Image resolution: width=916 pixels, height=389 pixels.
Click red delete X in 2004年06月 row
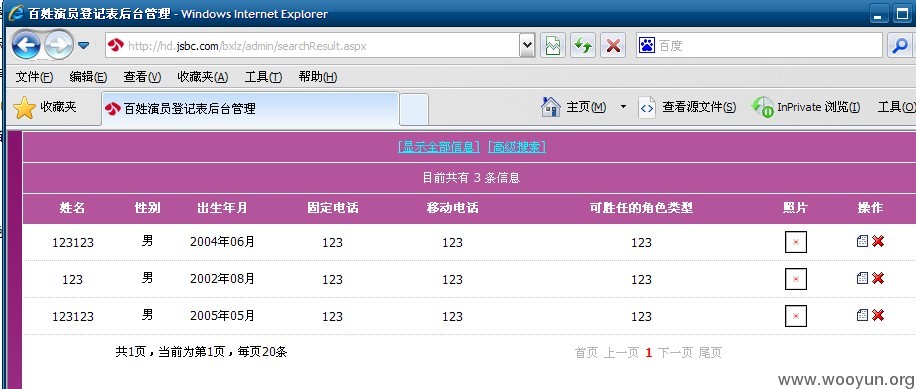877,241
